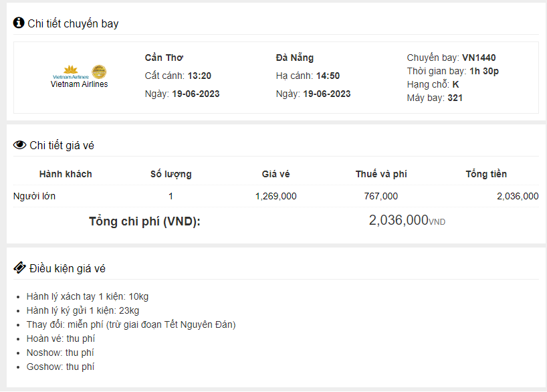Click the ticket price 1,269,000
547x392 pixels.
coord(276,196)
